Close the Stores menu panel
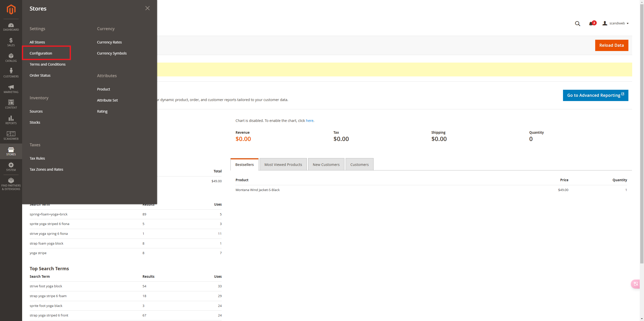This screenshot has height=321, width=644. tap(147, 8)
